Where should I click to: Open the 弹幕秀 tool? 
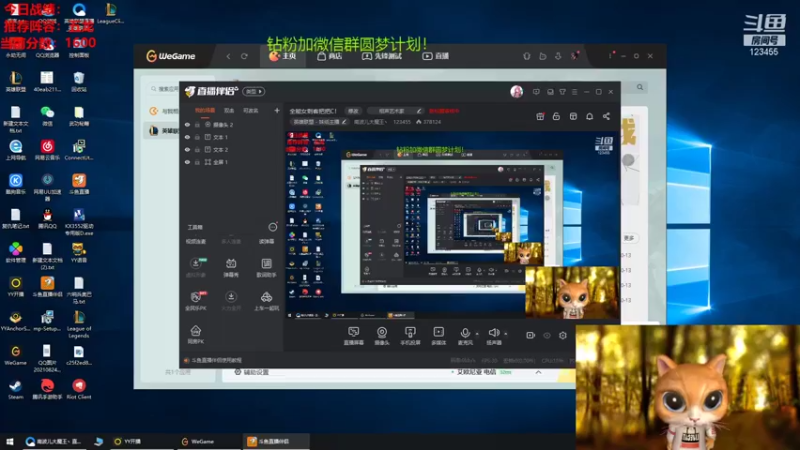point(231,267)
